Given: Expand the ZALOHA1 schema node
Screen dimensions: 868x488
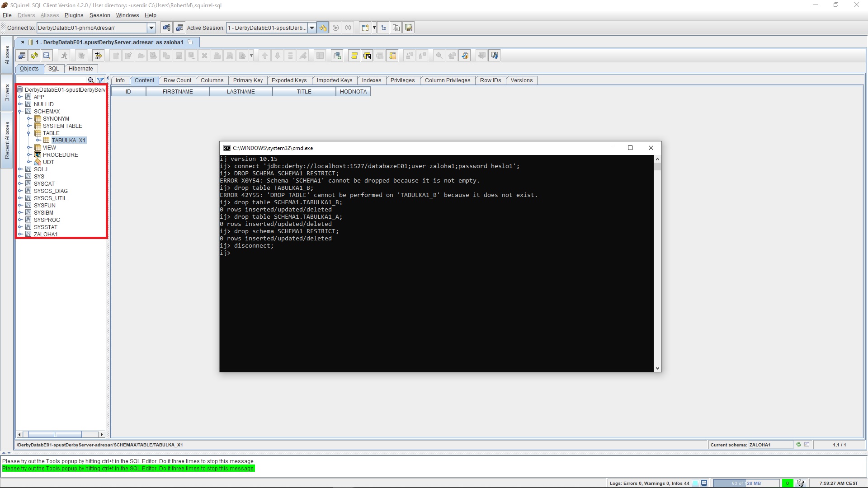Looking at the screenshot, I should point(20,234).
